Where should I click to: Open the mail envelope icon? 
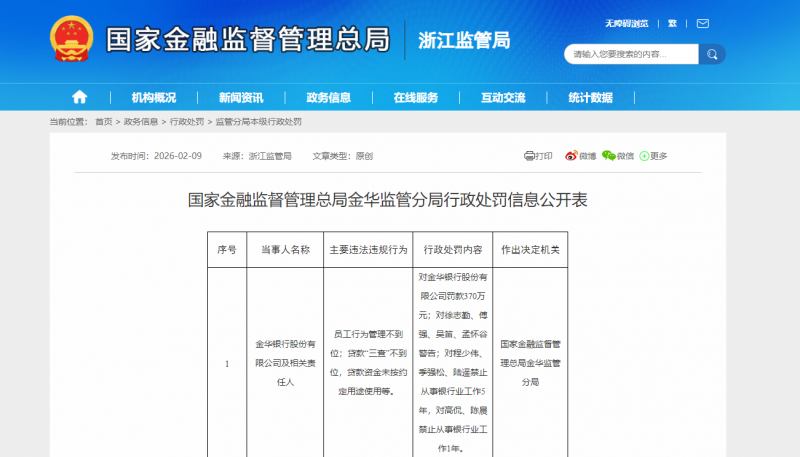pyautogui.click(x=703, y=22)
